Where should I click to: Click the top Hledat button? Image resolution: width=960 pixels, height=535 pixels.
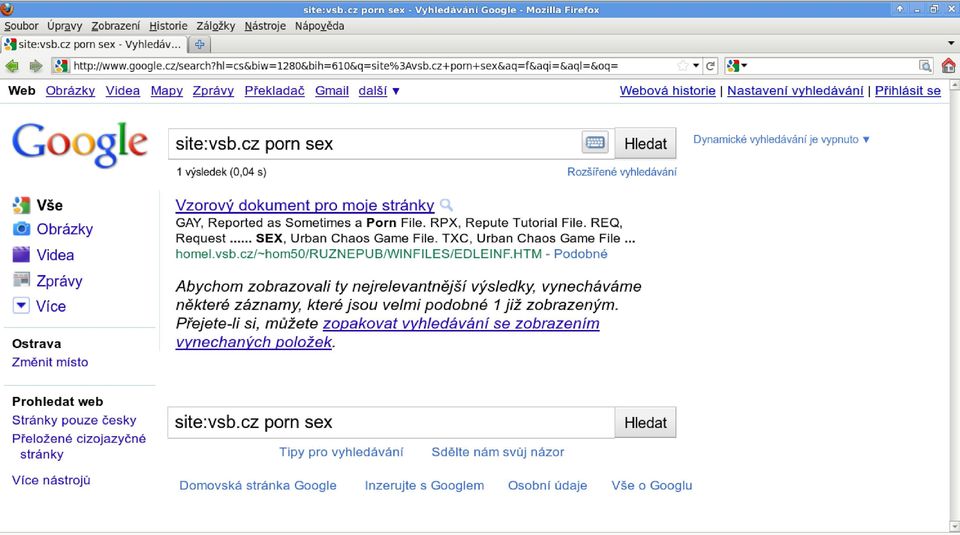(645, 143)
